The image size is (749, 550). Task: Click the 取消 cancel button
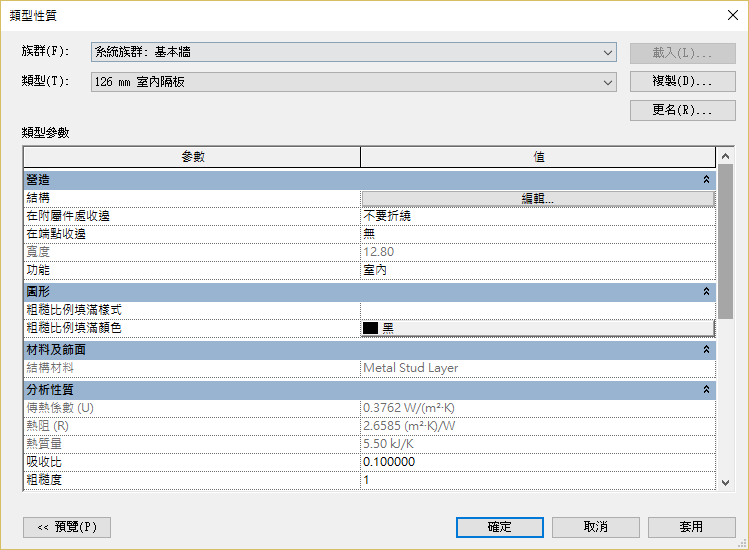coord(596,527)
